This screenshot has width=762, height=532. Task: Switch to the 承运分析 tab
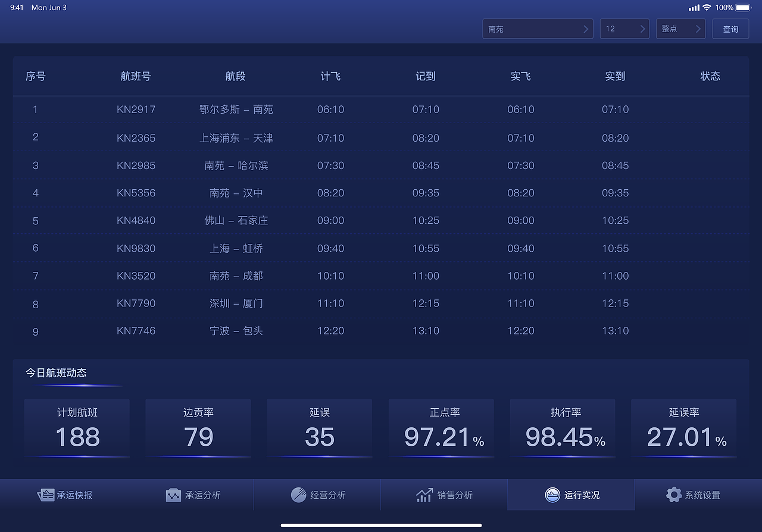190,495
